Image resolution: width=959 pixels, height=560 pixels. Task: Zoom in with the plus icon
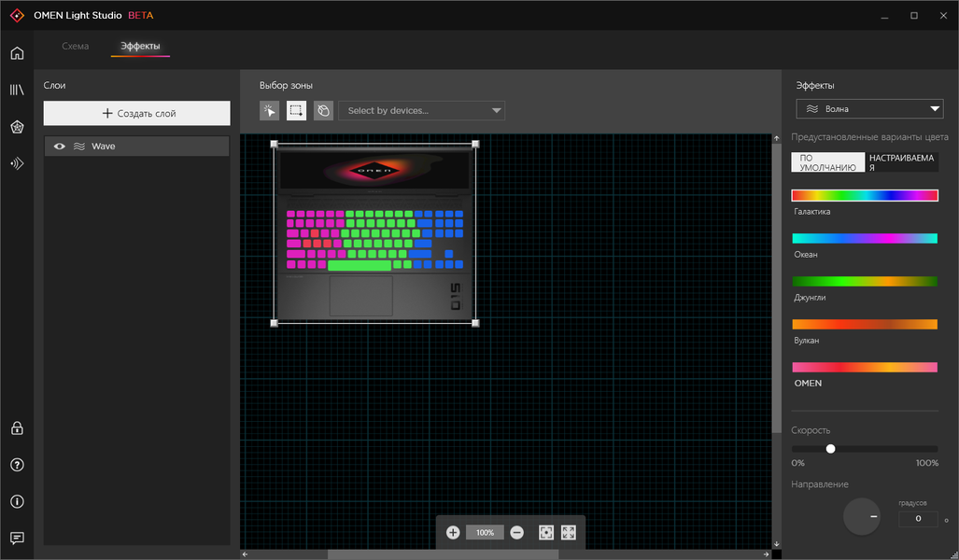(x=453, y=533)
